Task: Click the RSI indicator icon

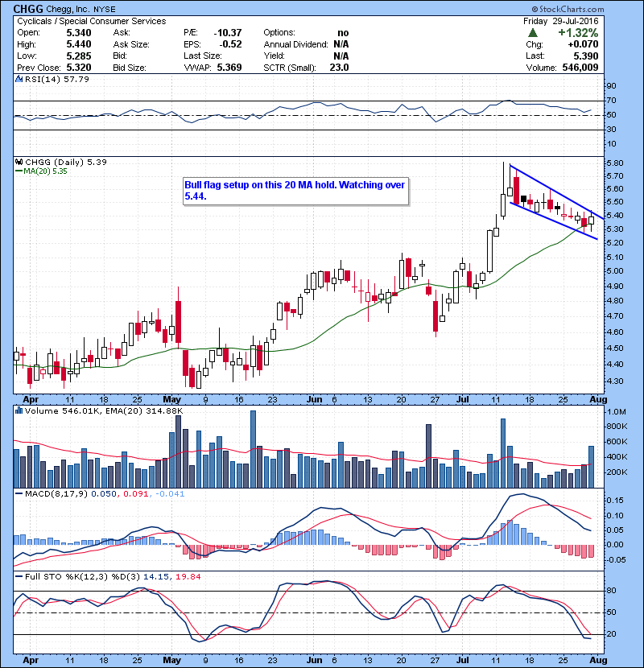Action: pos(19,79)
